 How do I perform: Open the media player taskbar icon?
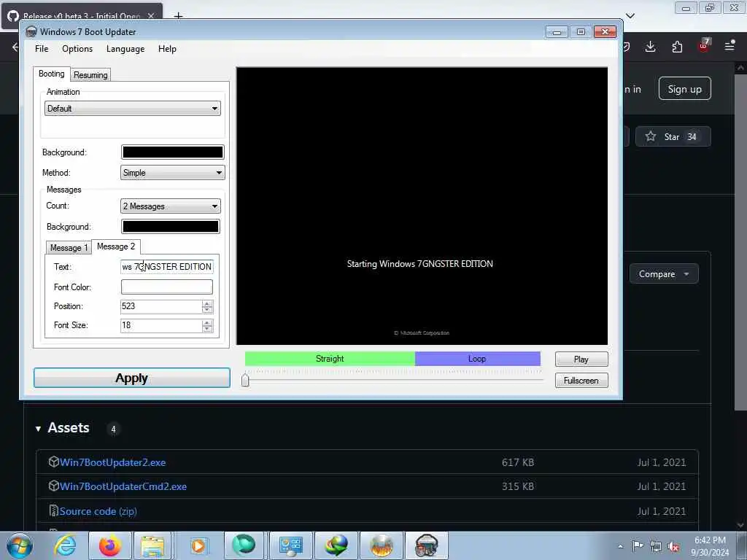tap(198, 545)
